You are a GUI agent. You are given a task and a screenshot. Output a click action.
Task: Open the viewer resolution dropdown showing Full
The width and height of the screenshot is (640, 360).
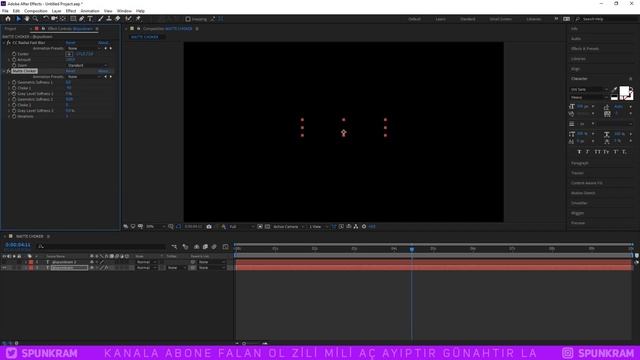click(x=242, y=227)
